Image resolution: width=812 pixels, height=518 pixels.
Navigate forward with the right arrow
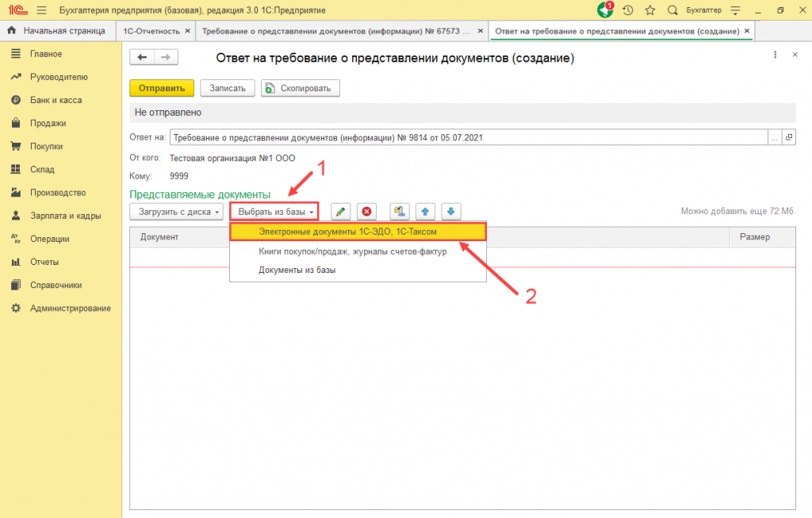(166, 57)
